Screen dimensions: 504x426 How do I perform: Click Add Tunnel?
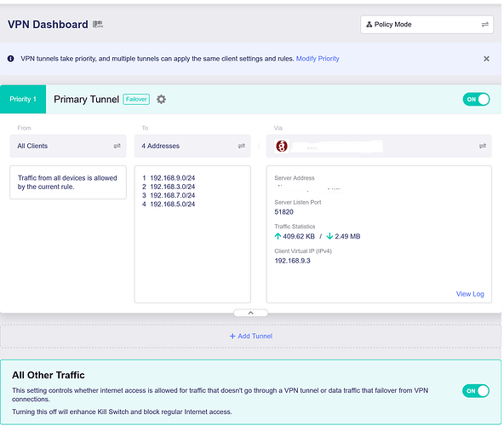(x=250, y=336)
